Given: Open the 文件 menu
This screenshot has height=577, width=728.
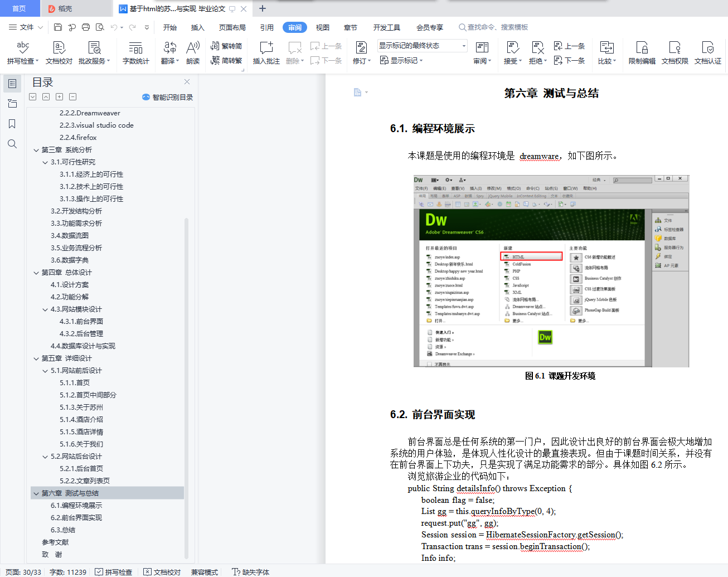Looking at the screenshot, I should coord(26,27).
